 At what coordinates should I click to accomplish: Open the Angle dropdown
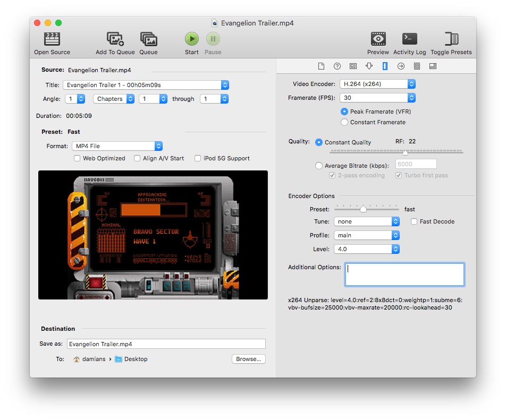[x=75, y=99]
